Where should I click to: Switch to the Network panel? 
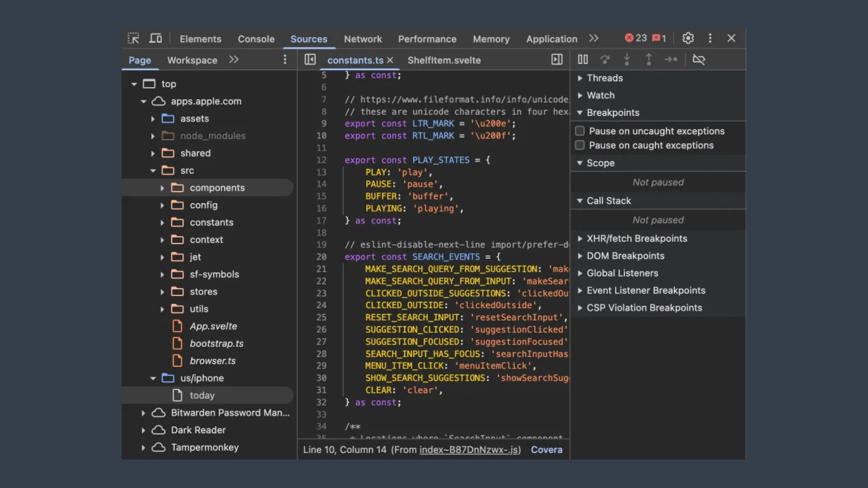(x=363, y=39)
